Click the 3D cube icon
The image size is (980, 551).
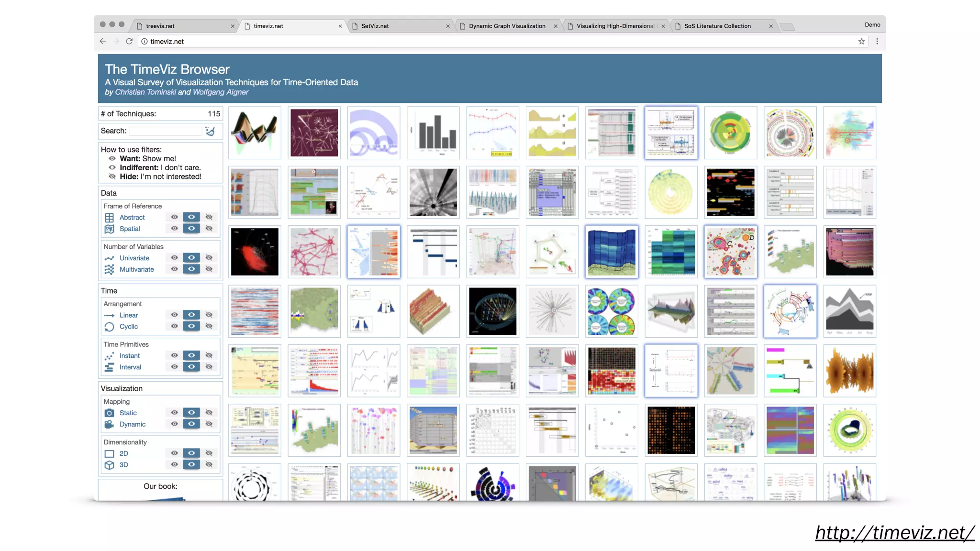[109, 465]
